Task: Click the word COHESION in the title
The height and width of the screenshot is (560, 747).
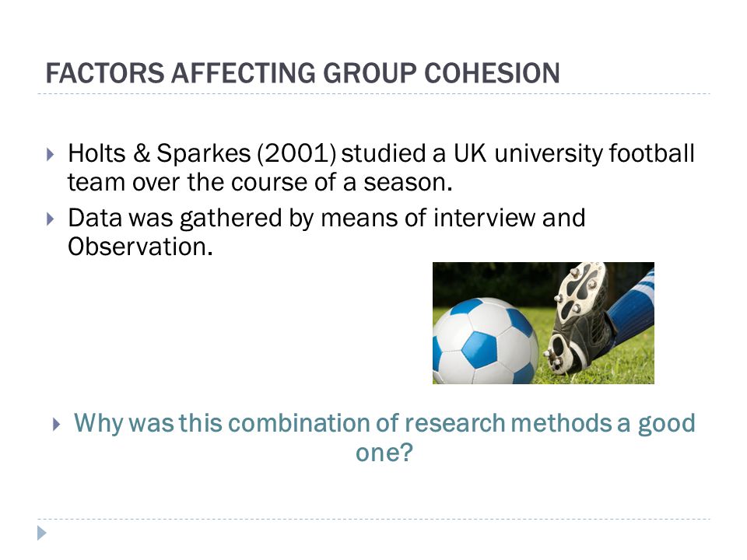Action: pyautogui.click(x=492, y=73)
